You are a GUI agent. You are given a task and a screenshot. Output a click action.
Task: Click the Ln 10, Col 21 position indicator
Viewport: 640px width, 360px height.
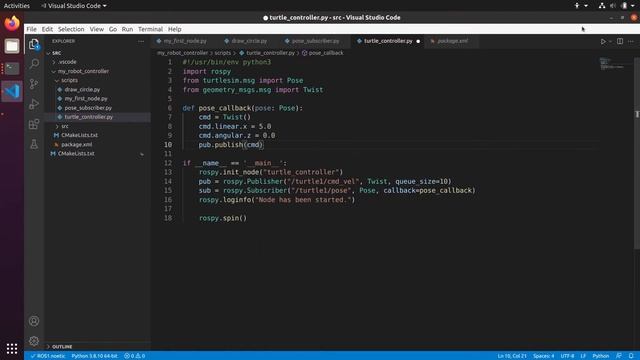click(x=512, y=356)
